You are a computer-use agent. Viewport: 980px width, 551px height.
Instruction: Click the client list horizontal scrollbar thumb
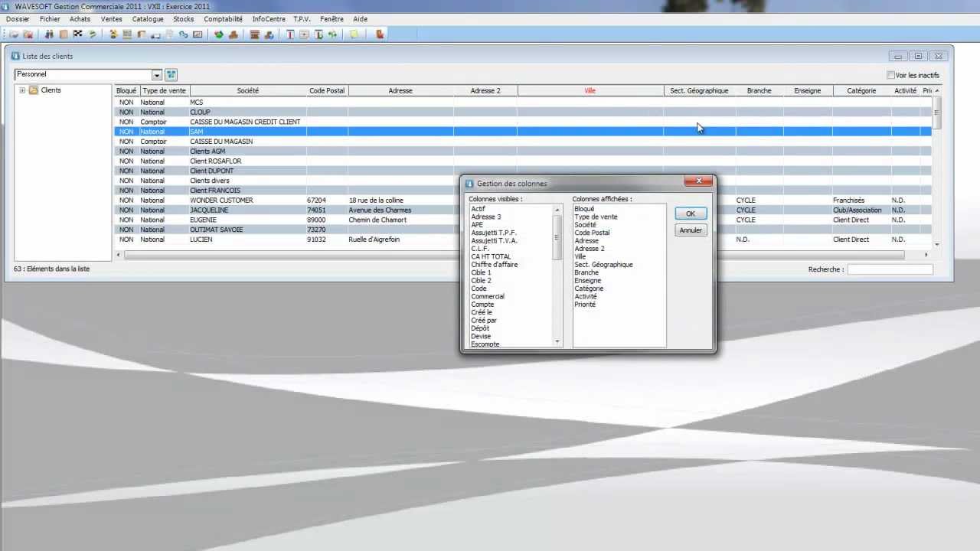tap(513, 255)
